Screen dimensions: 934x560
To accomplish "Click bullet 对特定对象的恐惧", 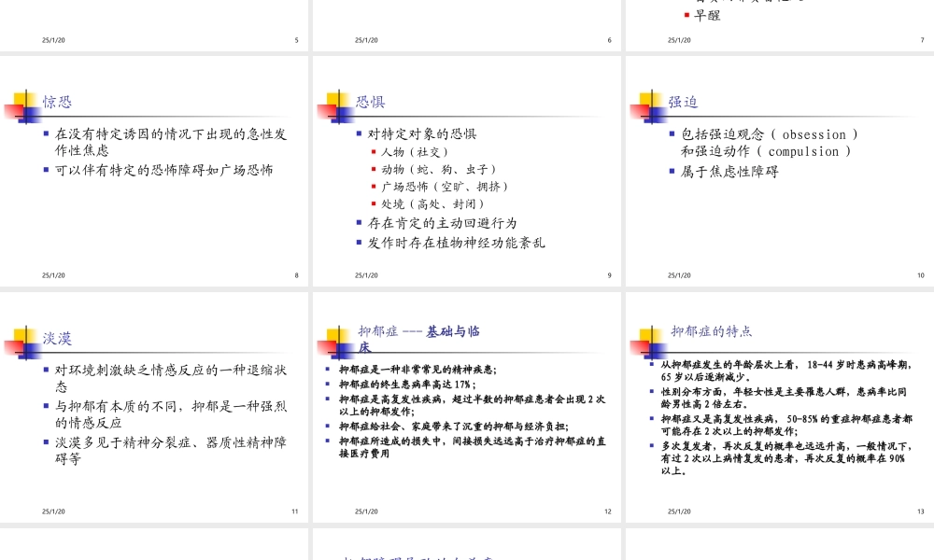I will pos(422,133).
